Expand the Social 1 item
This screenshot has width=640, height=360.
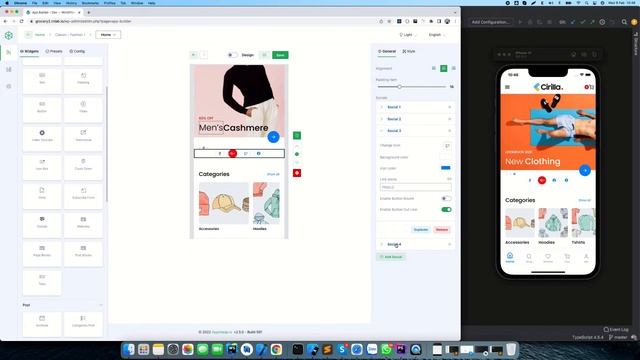pos(416,107)
